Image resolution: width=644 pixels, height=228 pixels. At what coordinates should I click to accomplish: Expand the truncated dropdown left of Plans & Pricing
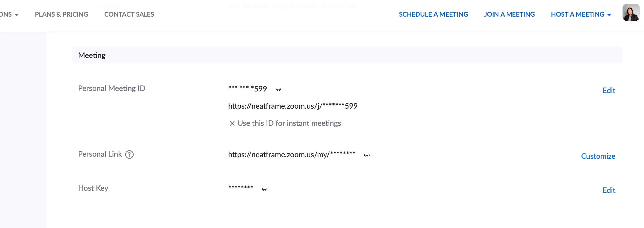click(10, 14)
